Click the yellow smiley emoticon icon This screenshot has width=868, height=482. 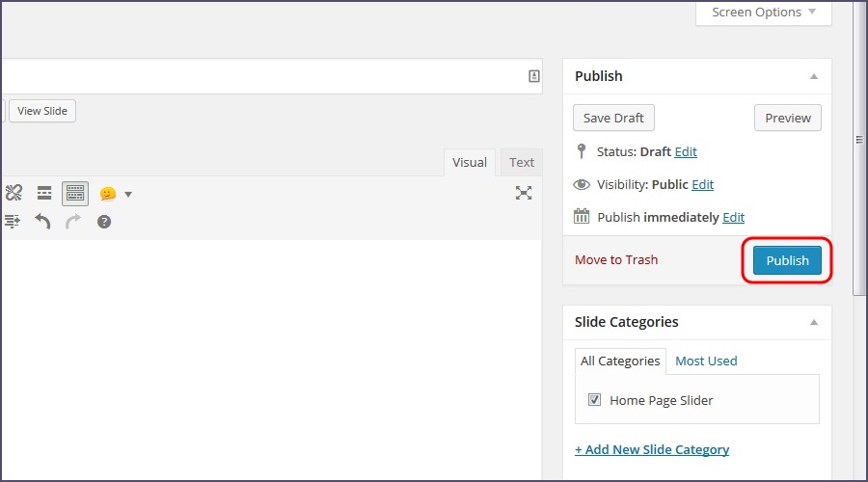click(107, 194)
